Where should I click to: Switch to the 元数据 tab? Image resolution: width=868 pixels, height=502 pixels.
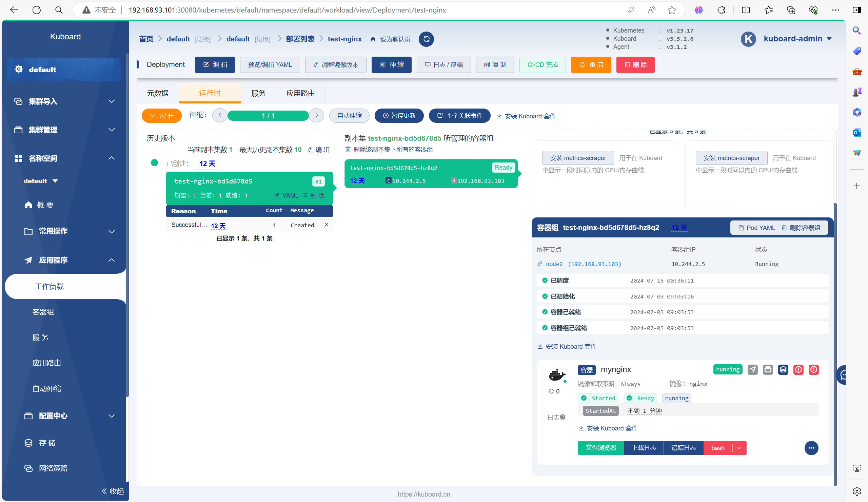(x=157, y=93)
